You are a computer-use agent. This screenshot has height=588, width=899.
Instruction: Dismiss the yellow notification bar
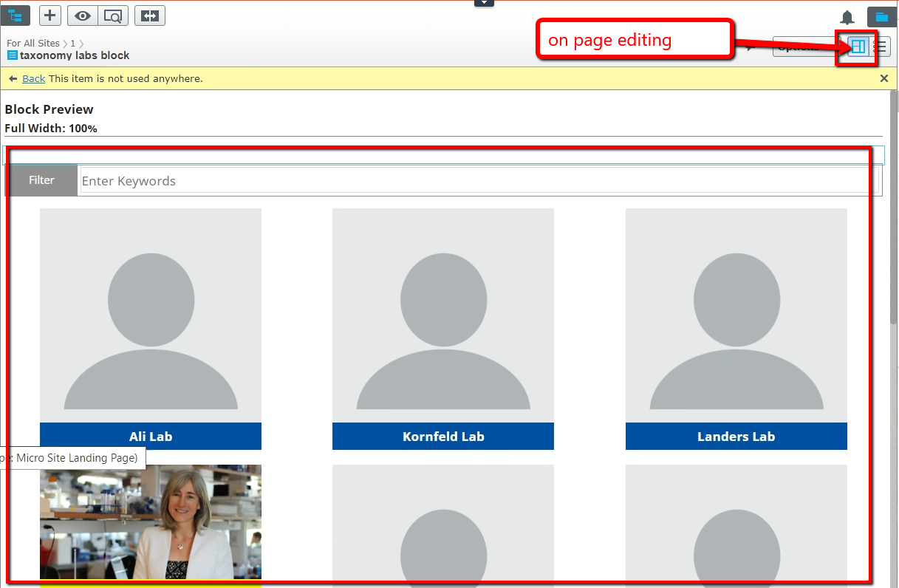[884, 78]
